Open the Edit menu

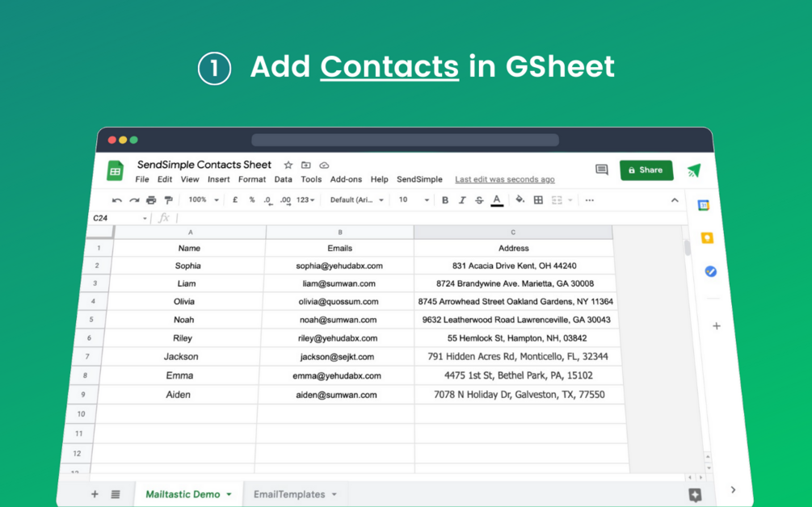[x=165, y=179]
